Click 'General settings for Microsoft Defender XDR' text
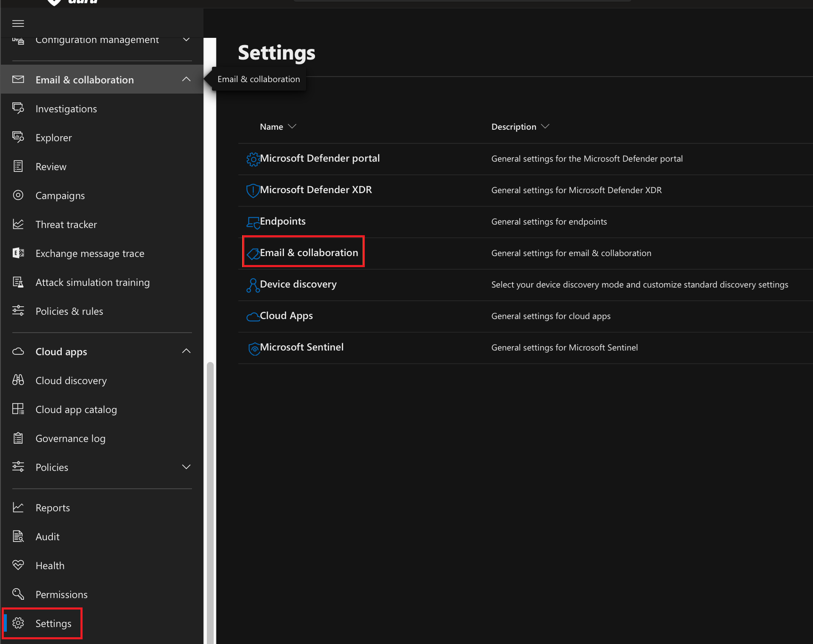The height and width of the screenshot is (644, 813). point(576,190)
